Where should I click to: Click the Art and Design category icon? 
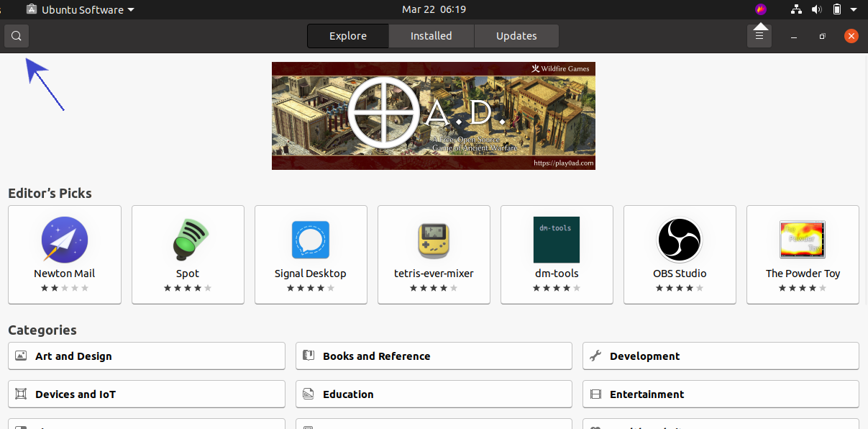pos(21,356)
